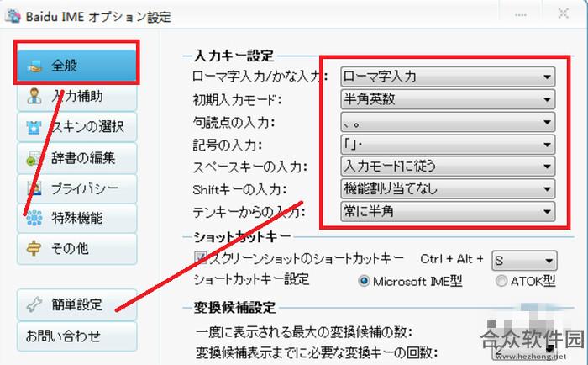Open the 初期入力モード 半角英数 dropdown
588x365 pixels.
(x=448, y=99)
